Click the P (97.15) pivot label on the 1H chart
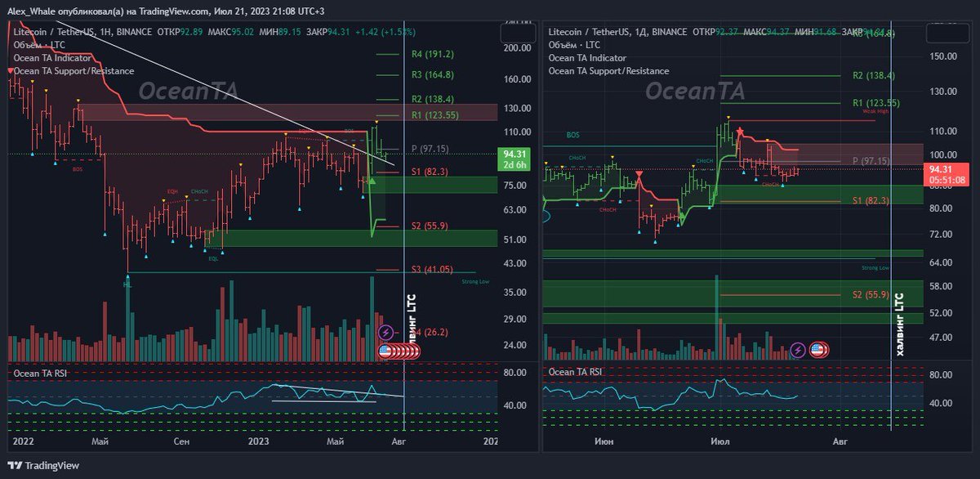Image resolution: width=980 pixels, height=479 pixels. [432, 149]
